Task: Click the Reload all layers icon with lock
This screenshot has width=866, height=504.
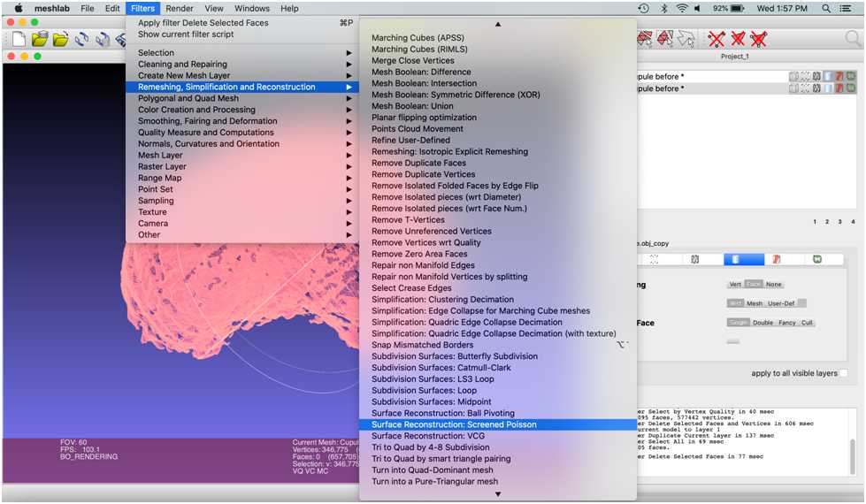Action: coord(103,39)
